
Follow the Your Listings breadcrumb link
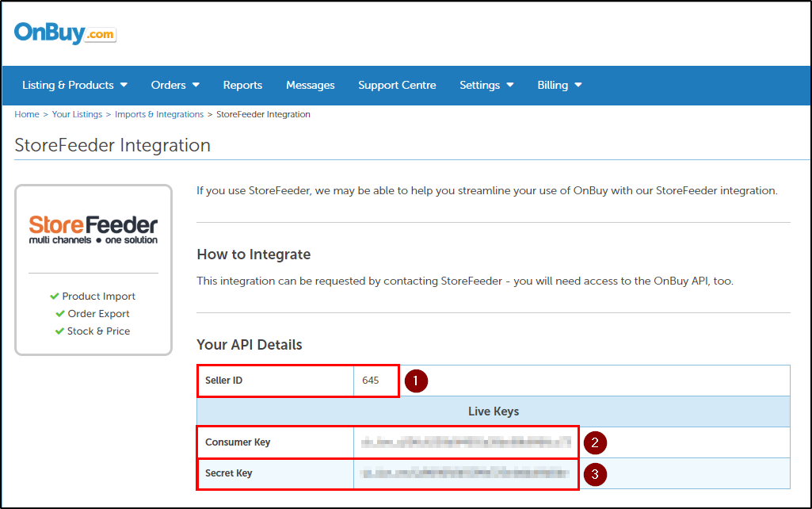click(x=77, y=114)
